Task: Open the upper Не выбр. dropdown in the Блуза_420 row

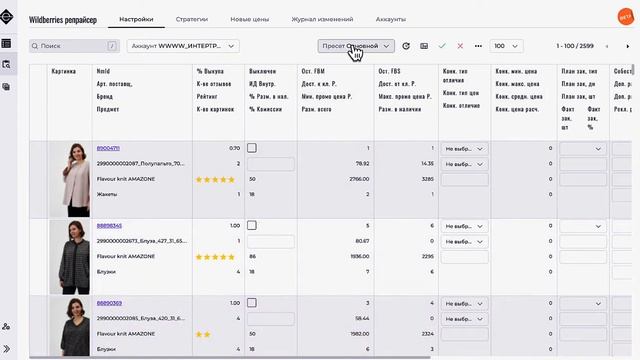Action: pyautogui.click(x=464, y=304)
